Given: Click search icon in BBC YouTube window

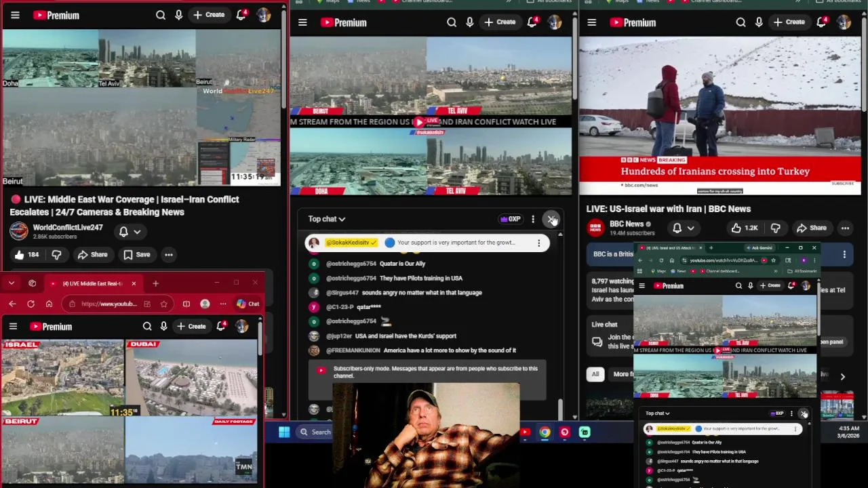Looking at the screenshot, I should [x=741, y=22].
